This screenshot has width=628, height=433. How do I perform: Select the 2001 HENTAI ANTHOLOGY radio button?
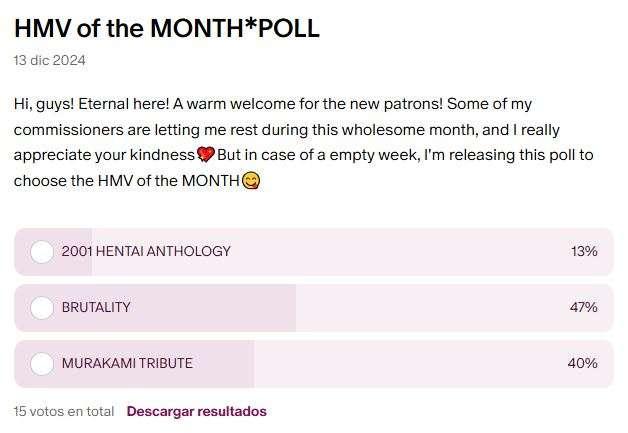tap(42, 252)
